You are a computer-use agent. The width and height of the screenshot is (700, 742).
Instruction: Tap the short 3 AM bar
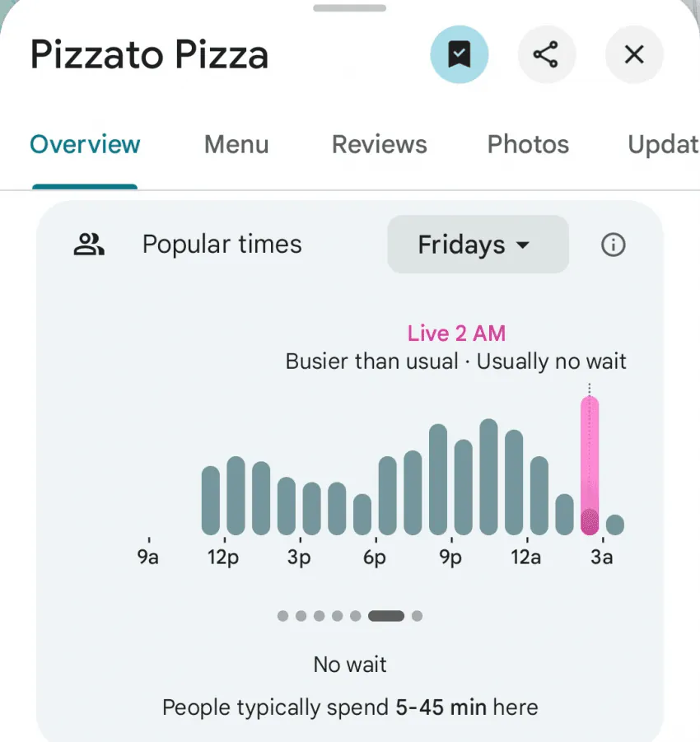coord(614,525)
